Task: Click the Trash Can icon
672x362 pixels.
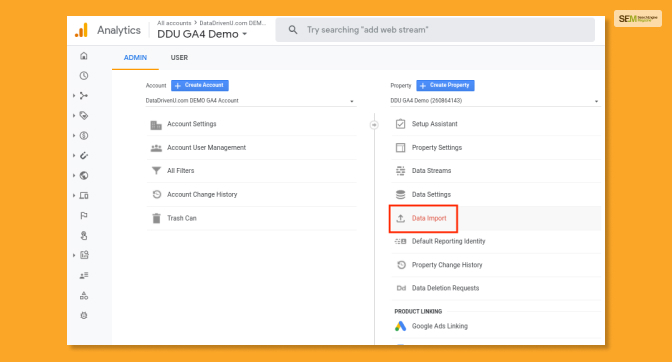Action: click(x=156, y=218)
